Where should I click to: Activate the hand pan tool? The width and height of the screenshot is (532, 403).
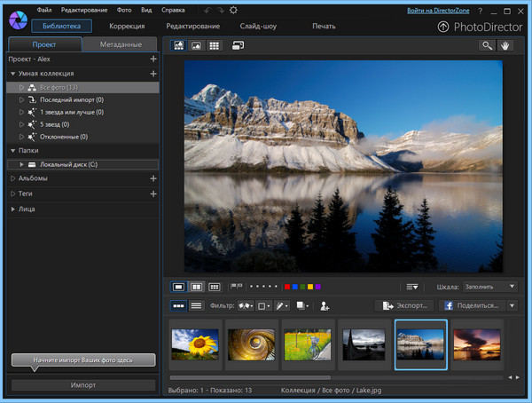(x=506, y=45)
